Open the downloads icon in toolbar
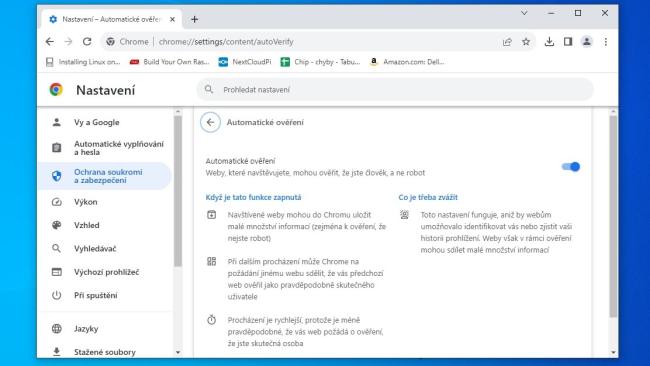The image size is (650, 366). click(549, 41)
